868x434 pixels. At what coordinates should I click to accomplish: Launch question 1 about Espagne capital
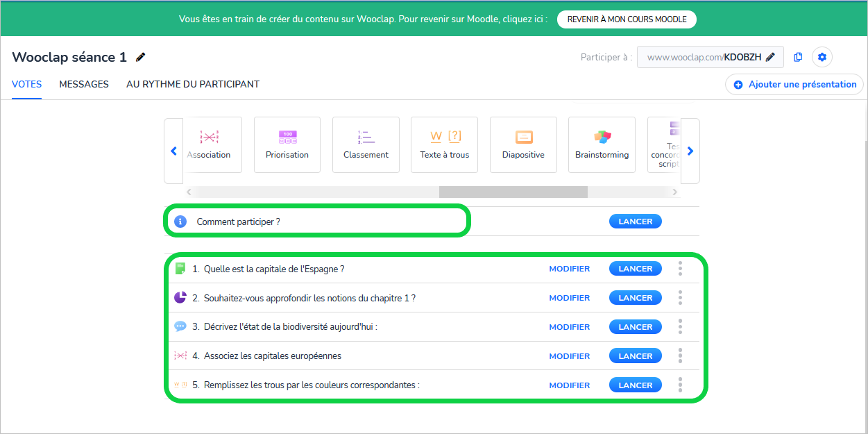[636, 269]
